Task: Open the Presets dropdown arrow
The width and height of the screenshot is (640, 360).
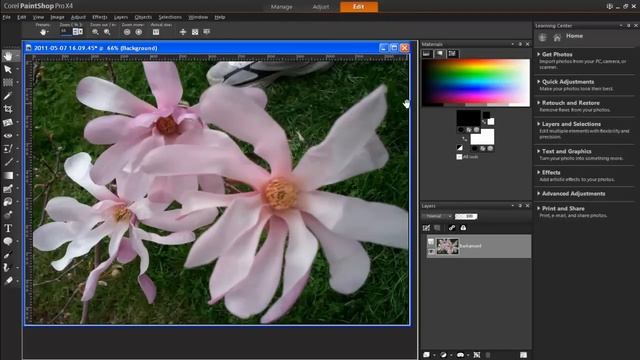Action: point(48,32)
